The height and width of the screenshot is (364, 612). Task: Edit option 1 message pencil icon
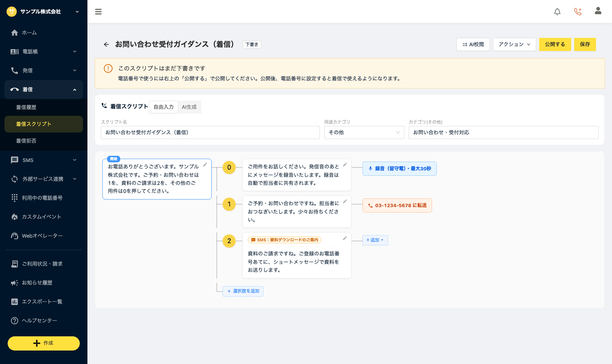[345, 202]
